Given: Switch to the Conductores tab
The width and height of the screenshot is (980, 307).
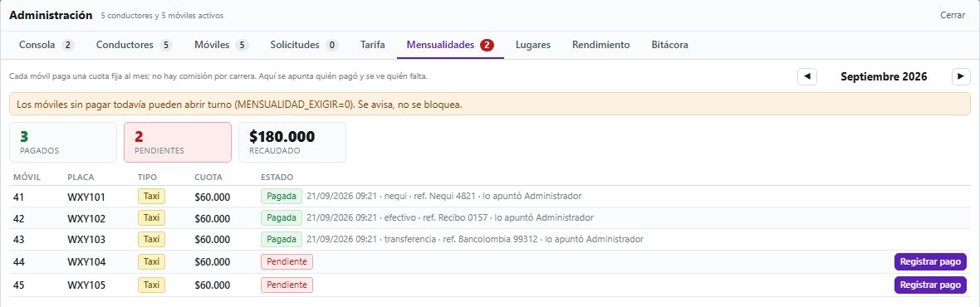Looking at the screenshot, I should click(134, 45).
